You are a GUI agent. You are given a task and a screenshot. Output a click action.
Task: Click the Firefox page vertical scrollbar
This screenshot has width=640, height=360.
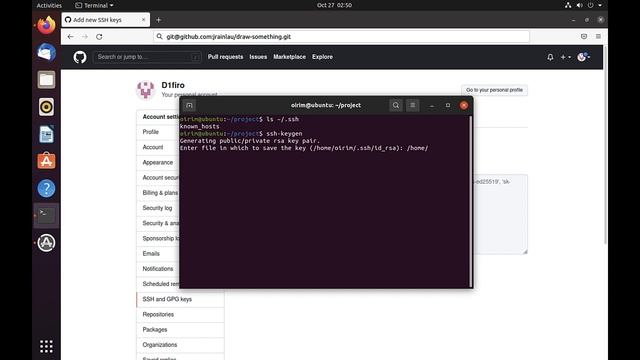coord(605,145)
